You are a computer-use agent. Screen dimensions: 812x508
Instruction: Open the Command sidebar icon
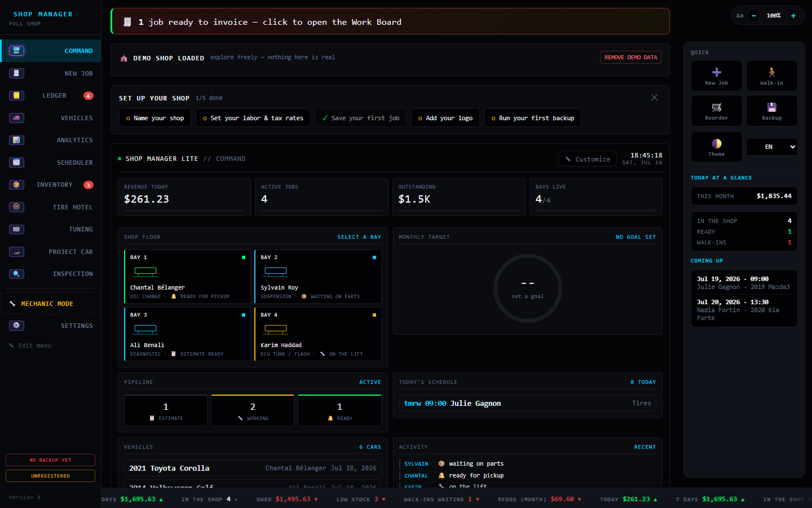point(16,51)
